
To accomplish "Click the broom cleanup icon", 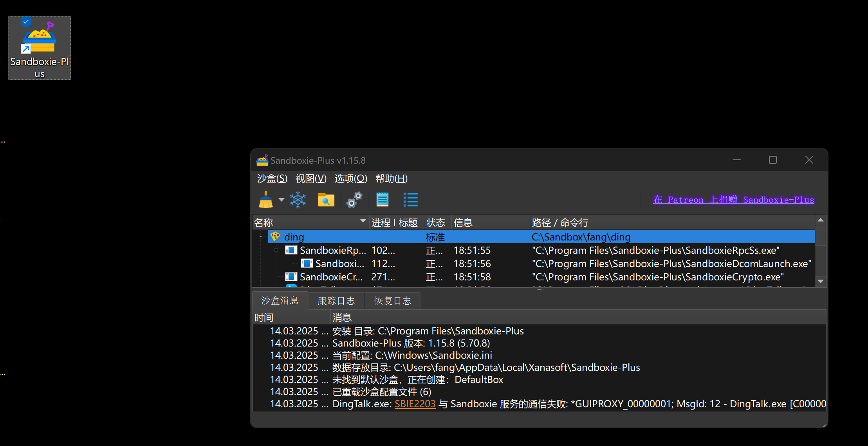I will coord(266,200).
